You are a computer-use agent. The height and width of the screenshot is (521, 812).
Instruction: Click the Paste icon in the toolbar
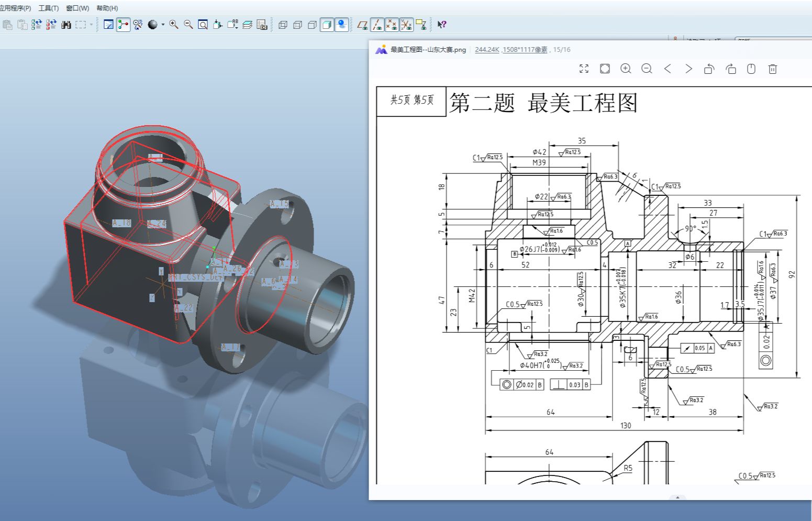click(x=7, y=25)
